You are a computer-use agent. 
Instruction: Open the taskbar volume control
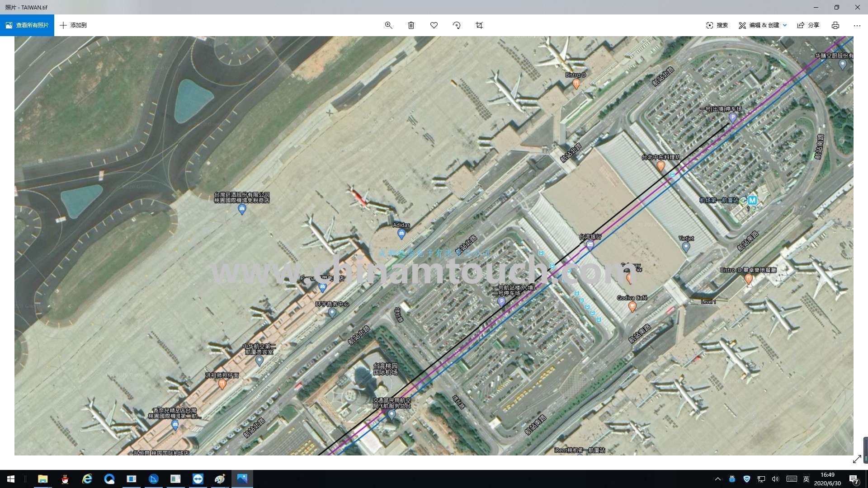[775, 479]
